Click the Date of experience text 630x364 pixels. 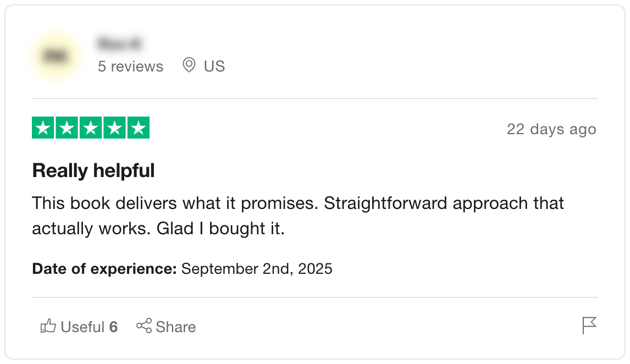(104, 269)
